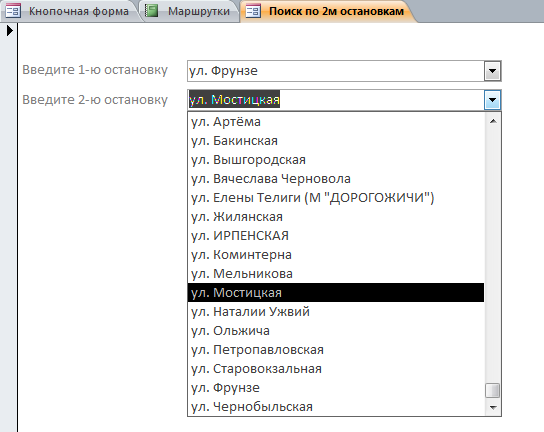
Task: Select ул. Старовокзальная in the list
Action: pos(335,369)
